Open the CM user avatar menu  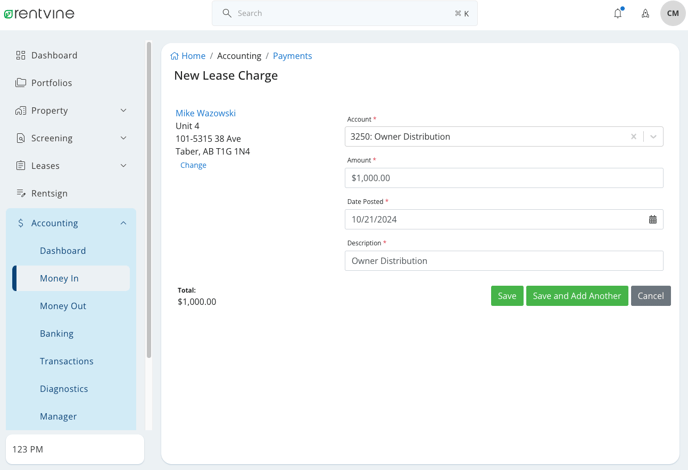coord(673,13)
